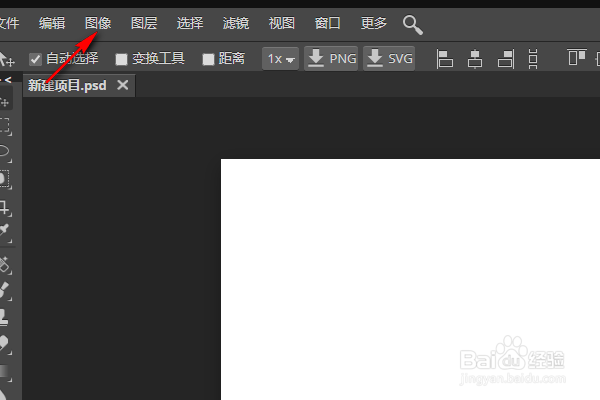Close the 新建项目.psd tab

(x=123, y=85)
